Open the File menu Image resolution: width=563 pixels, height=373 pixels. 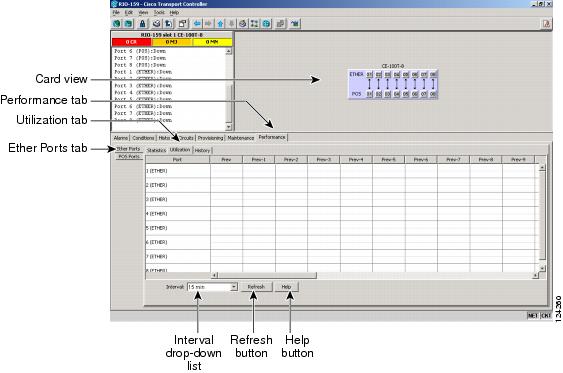[x=116, y=13]
